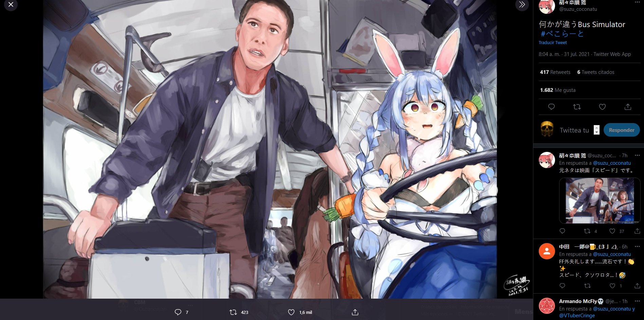View the 6 Tweets citados list
Screen dimensions: 644x320
(x=595, y=72)
